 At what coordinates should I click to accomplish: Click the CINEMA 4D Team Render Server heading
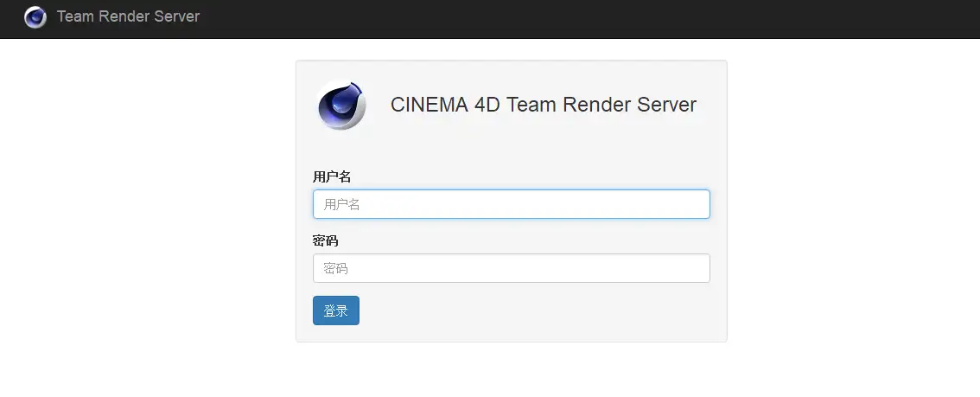[x=543, y=105]
